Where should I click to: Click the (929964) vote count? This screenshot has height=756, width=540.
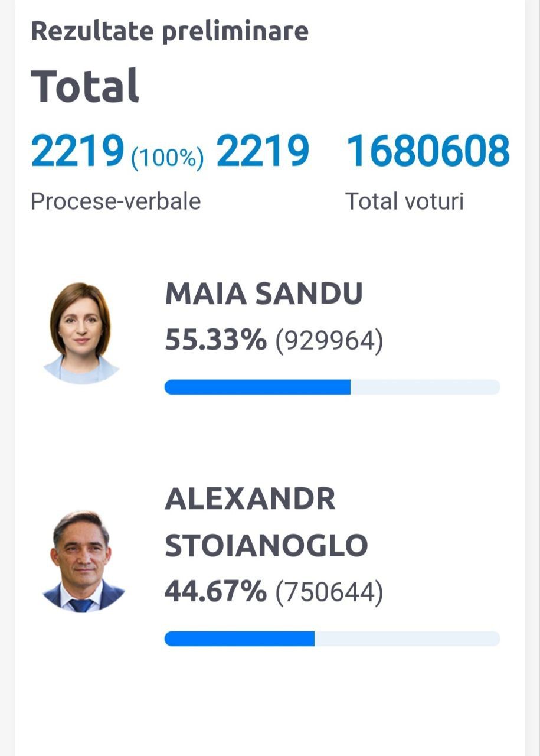pyautogui.click(x=329, y=341)
